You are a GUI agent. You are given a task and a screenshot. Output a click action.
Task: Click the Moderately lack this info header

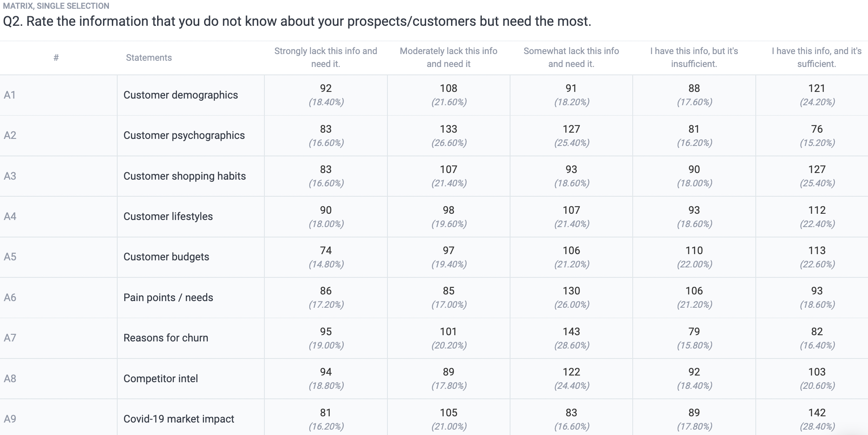coord(449,57)
